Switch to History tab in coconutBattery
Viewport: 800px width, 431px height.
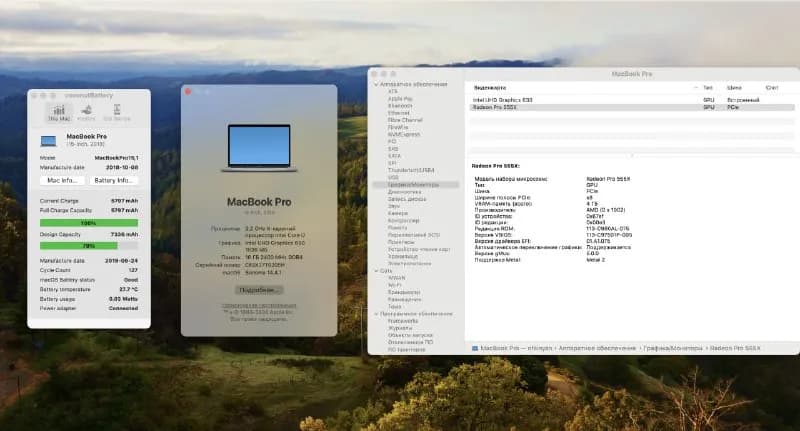click(86, 112)
